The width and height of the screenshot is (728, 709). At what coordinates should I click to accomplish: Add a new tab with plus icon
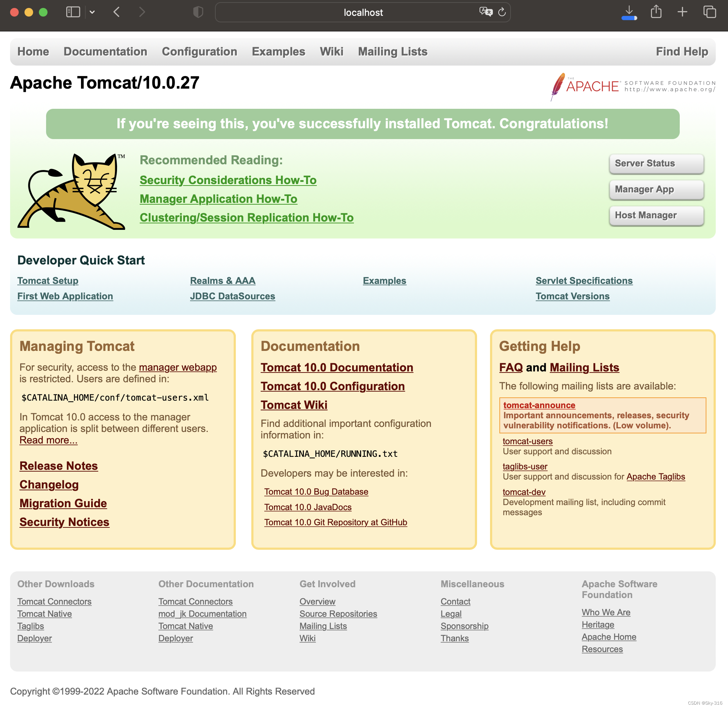[x=682, y=12]
